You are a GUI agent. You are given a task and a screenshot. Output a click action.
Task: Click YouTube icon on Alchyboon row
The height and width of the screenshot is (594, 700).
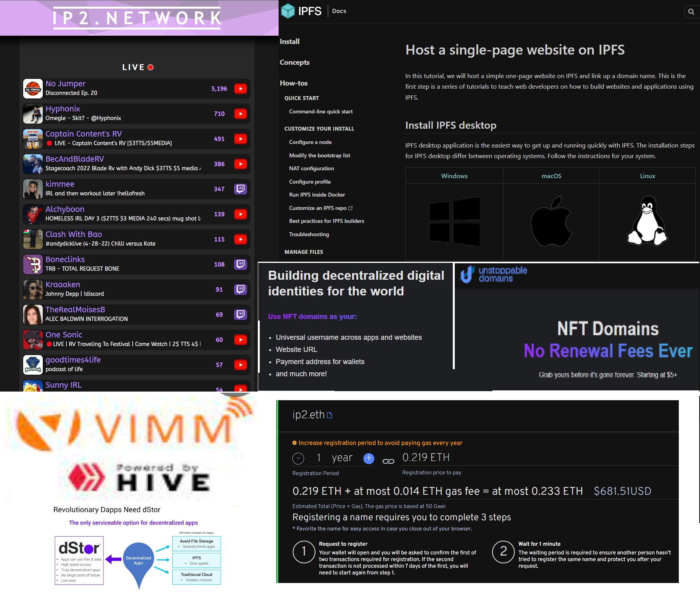(241, 214)
